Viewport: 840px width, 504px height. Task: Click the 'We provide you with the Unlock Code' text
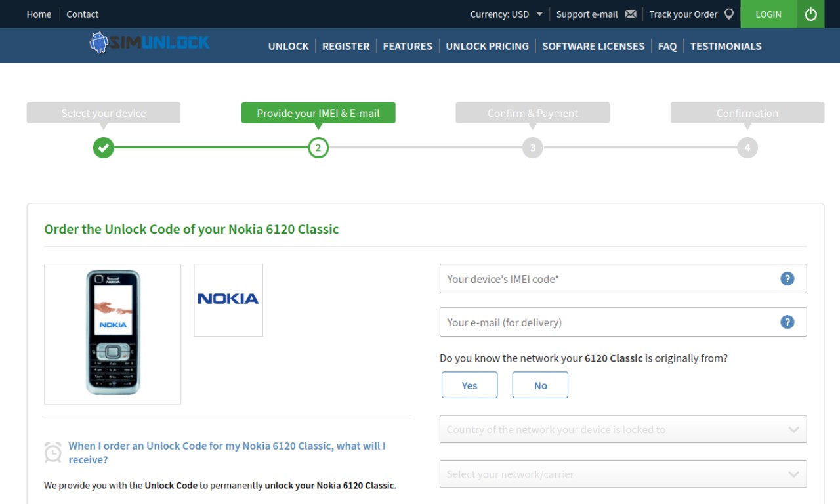click(220, 486)
